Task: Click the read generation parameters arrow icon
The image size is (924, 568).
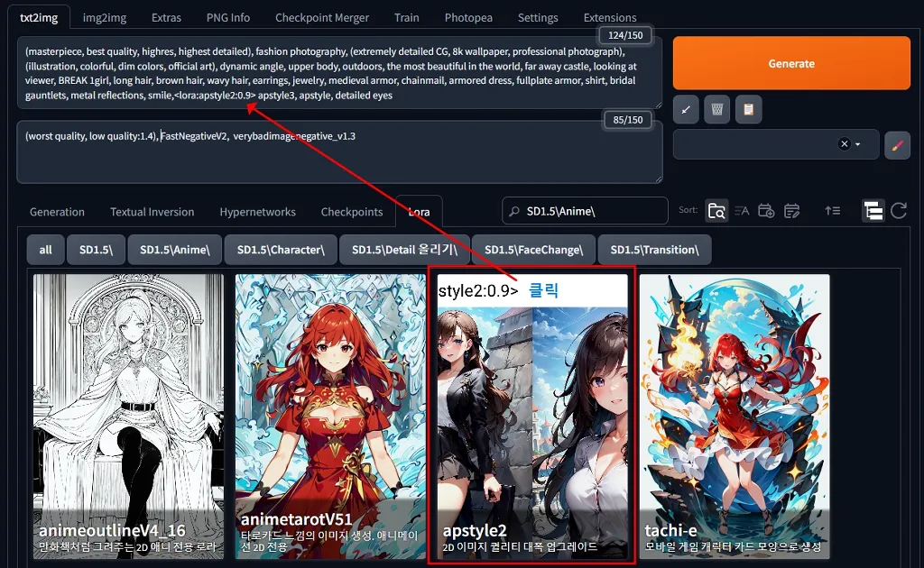Action: (x=685, y=110)
